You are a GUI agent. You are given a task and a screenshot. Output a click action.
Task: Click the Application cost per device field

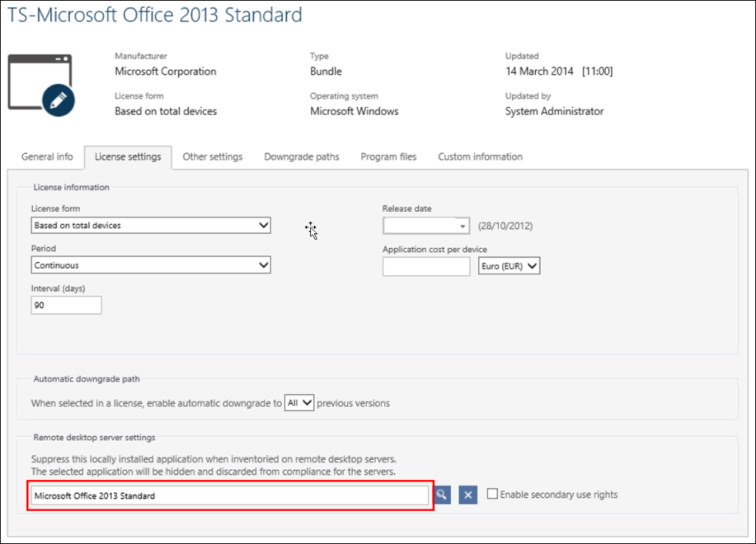point(426,266)
